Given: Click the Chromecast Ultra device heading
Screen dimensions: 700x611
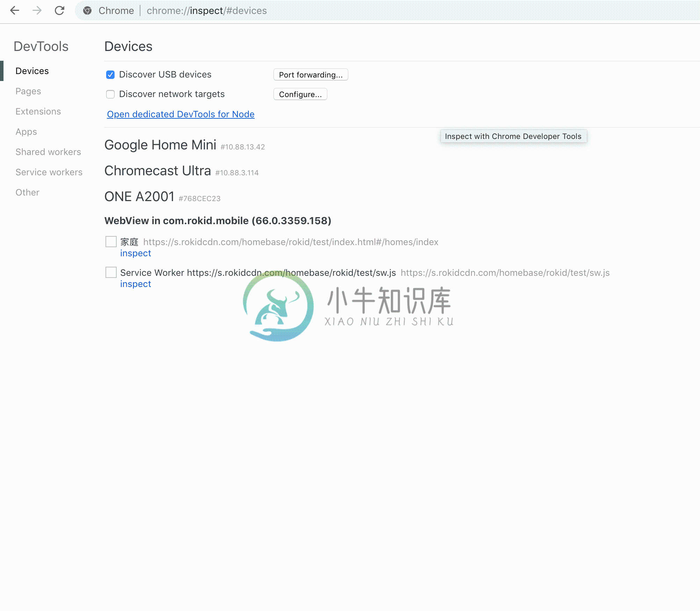Looking at the screenshot, I should click(158, 171).
